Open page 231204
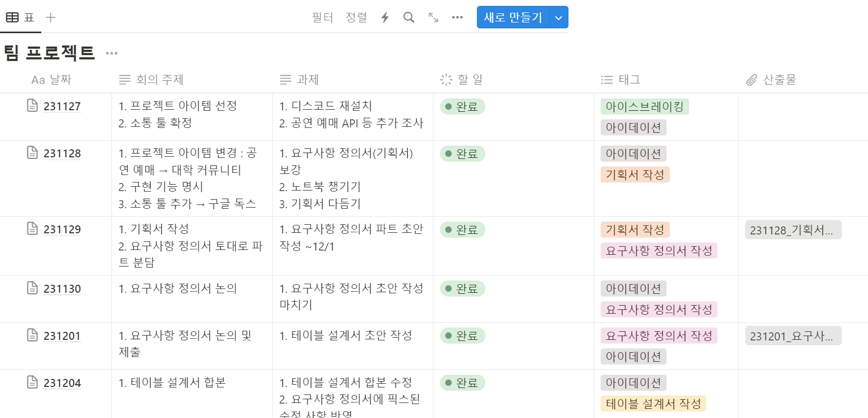 pos(62,383)
